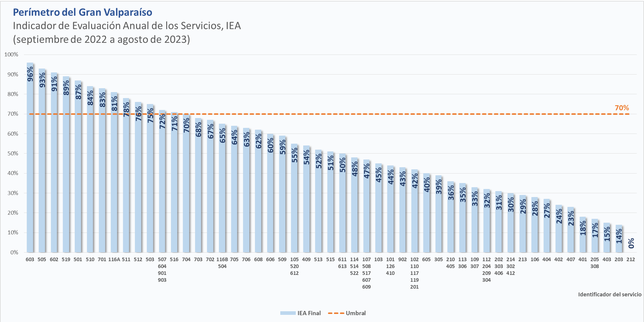Click the IEA Final legend swatch

click(x=288, y=313)
